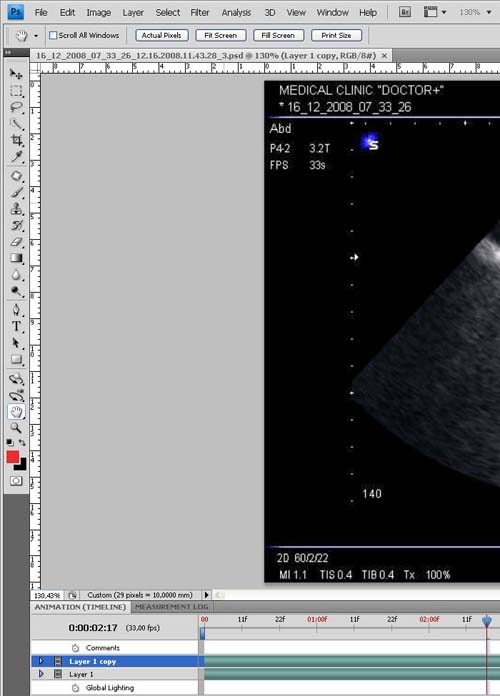Expand the collapsed toolbox panel
This screenshot has width=500, height=696.
point(8,52)
